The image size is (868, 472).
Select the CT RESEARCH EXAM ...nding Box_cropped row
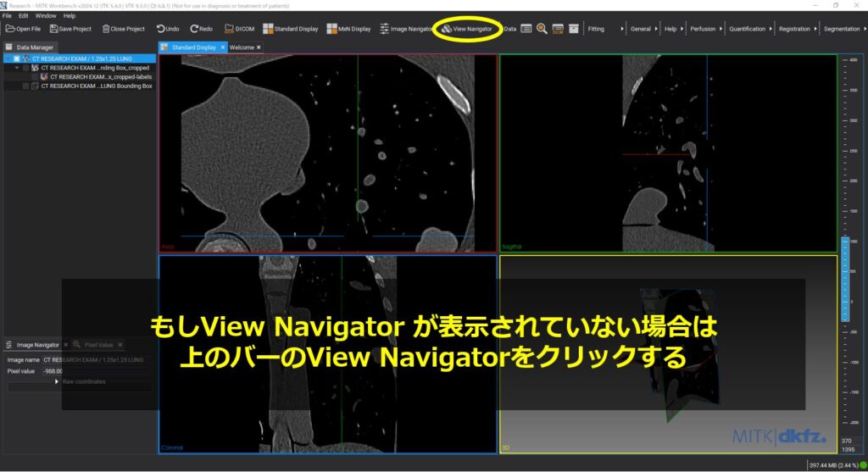tap(79, 68)
